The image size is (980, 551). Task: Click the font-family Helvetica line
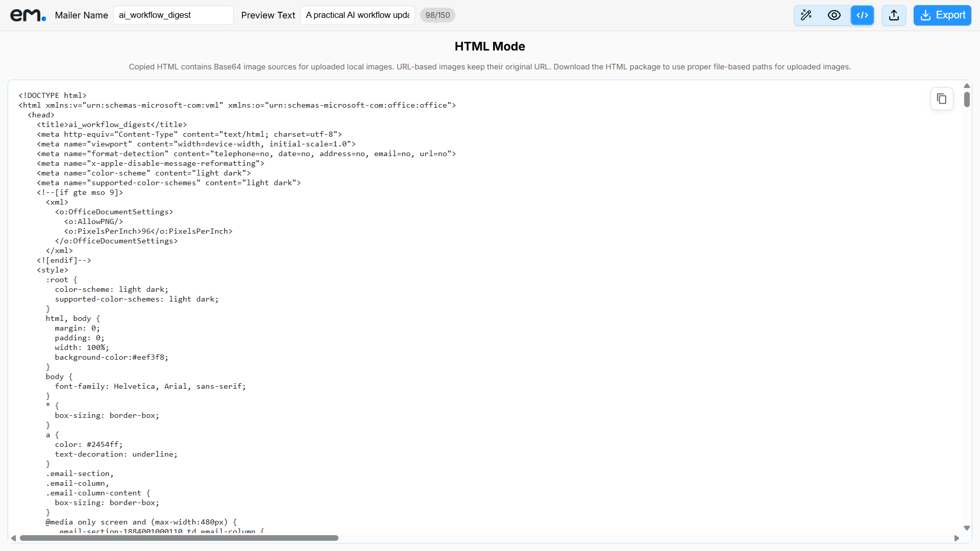[151, 386]
